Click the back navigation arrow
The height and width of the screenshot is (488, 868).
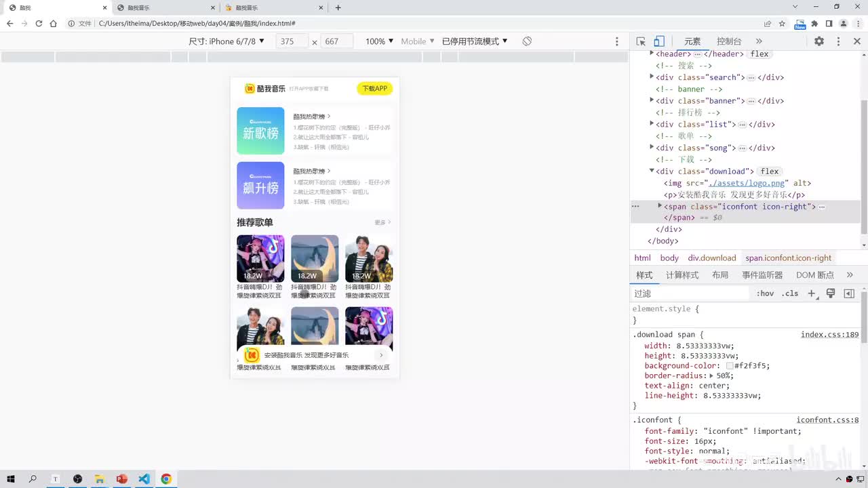(9, 23)
